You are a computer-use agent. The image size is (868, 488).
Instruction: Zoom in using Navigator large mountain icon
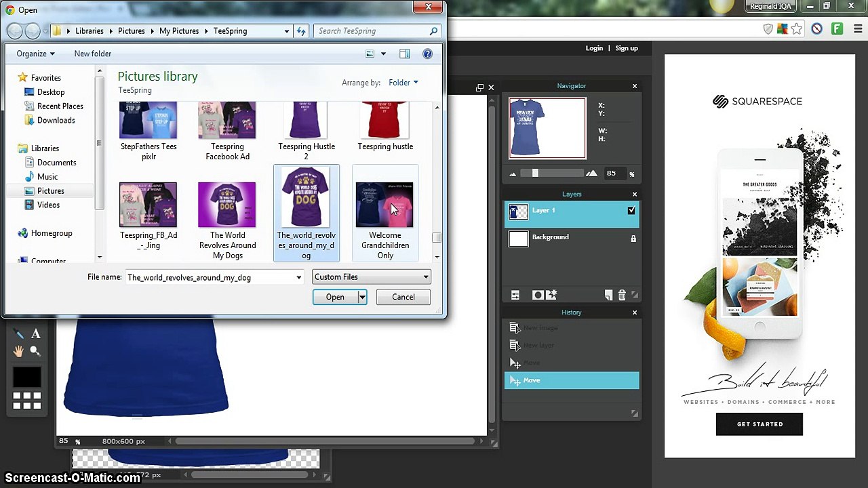(592, 174)
